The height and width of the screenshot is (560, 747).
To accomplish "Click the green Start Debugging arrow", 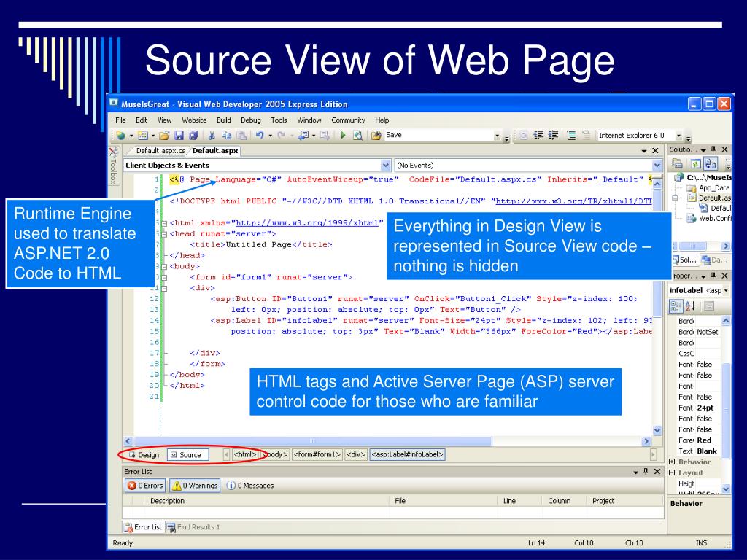I will click(x=343, y=135).
